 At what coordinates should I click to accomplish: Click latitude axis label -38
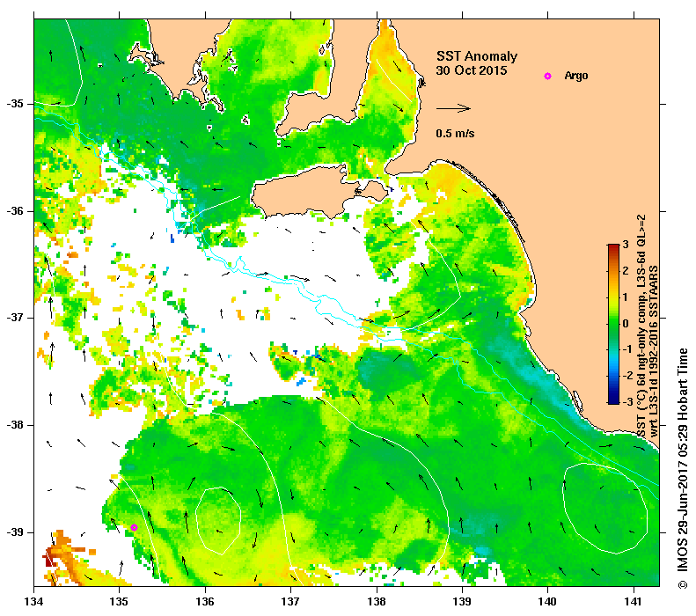[x=15, y=425]
